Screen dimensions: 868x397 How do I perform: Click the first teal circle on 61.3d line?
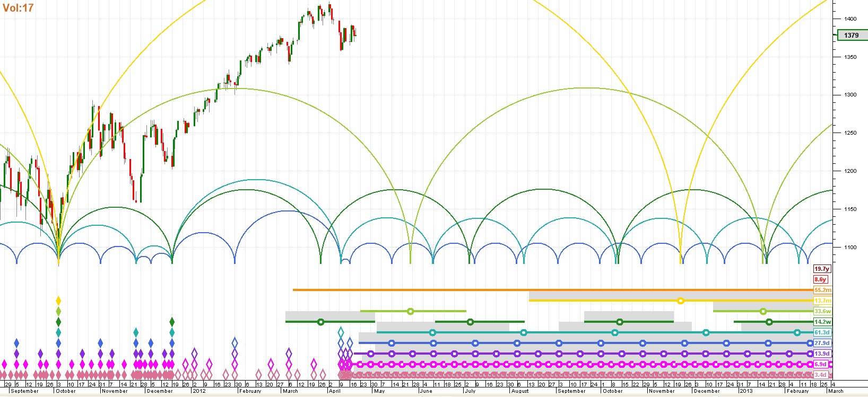(432, 332)
